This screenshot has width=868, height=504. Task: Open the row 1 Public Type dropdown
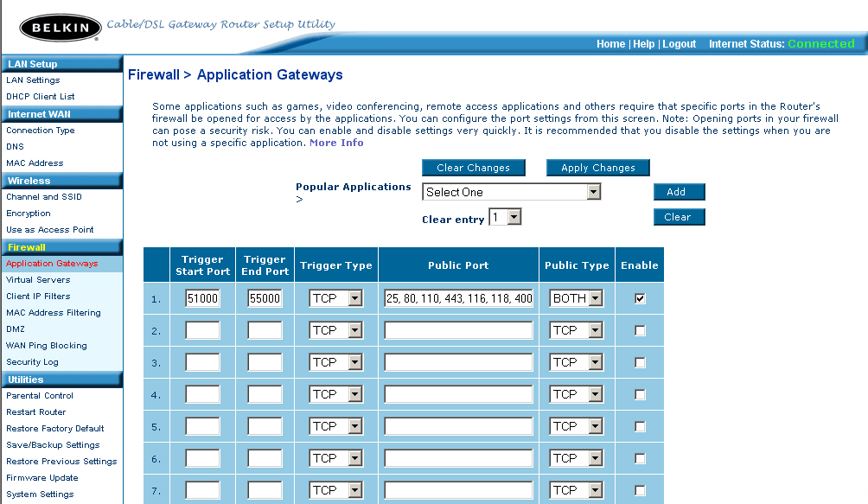[x=576, y=298]
